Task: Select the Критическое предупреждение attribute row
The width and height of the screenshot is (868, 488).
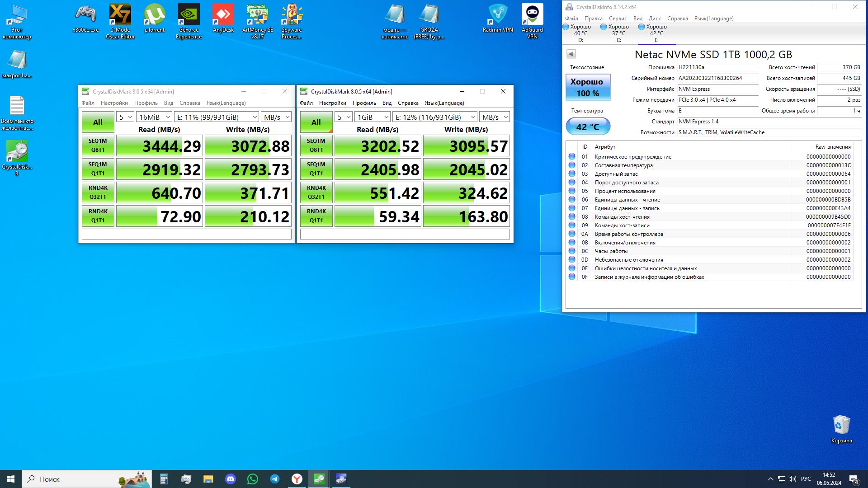Action: [x=710, y=157]
